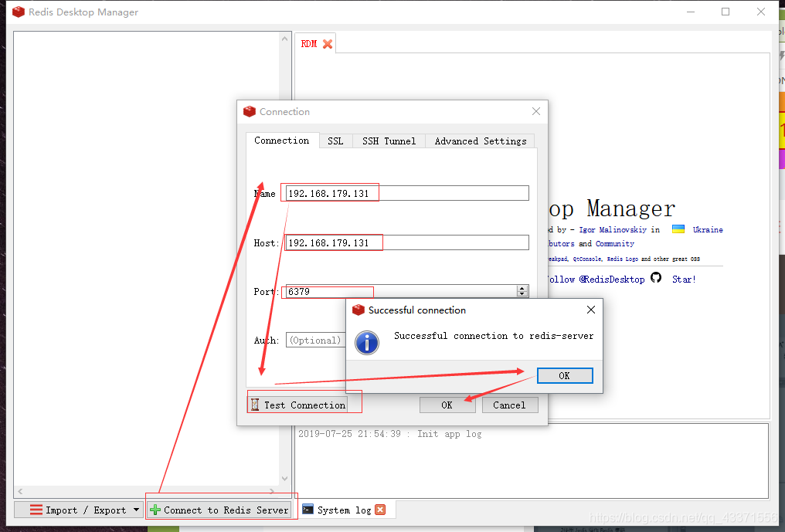Click horizontal scrollbar left arrow
This screenshot has height=532, width=785.
pyautogui.click(x=20, y=491)
